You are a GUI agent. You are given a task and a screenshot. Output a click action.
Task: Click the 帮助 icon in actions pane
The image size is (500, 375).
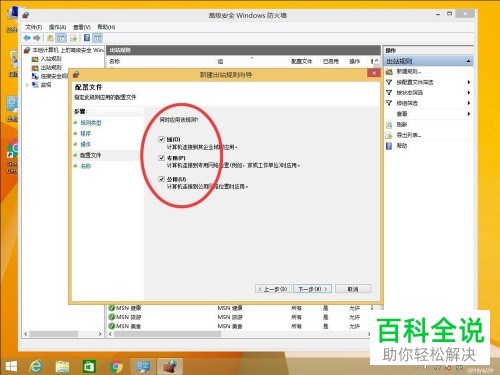(x=389, y=146)
